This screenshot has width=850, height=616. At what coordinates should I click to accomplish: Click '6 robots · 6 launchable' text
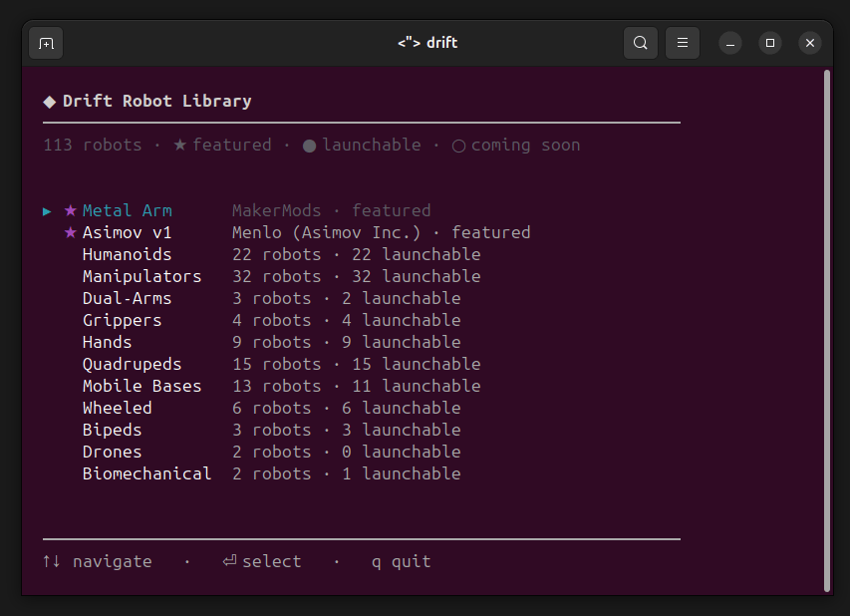(347, 408)
